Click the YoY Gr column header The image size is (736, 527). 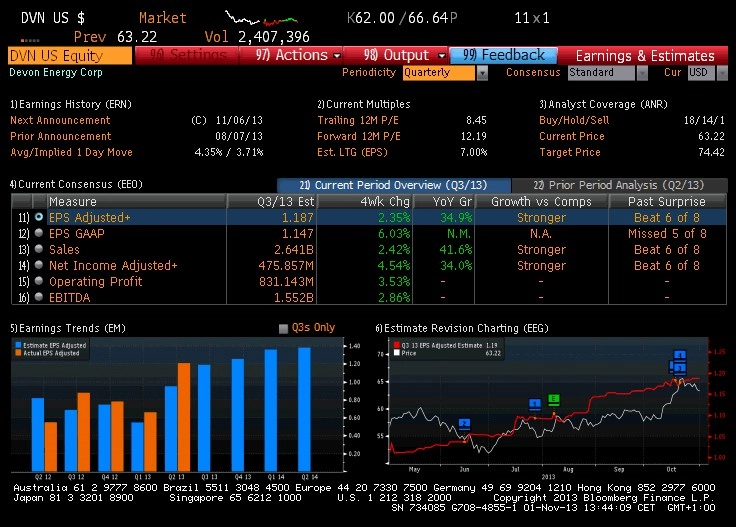pyautogui.click(x=444, y=201)
